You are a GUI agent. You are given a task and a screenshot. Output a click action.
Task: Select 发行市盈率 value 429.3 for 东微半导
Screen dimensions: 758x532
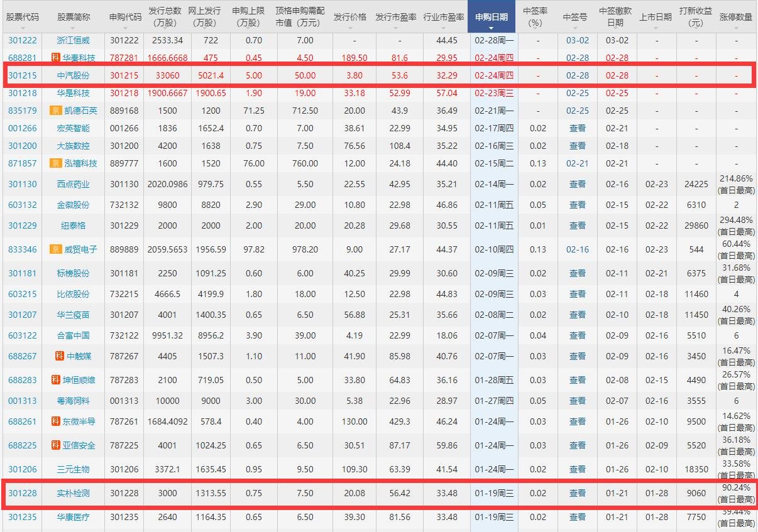(x=400, y=421)
